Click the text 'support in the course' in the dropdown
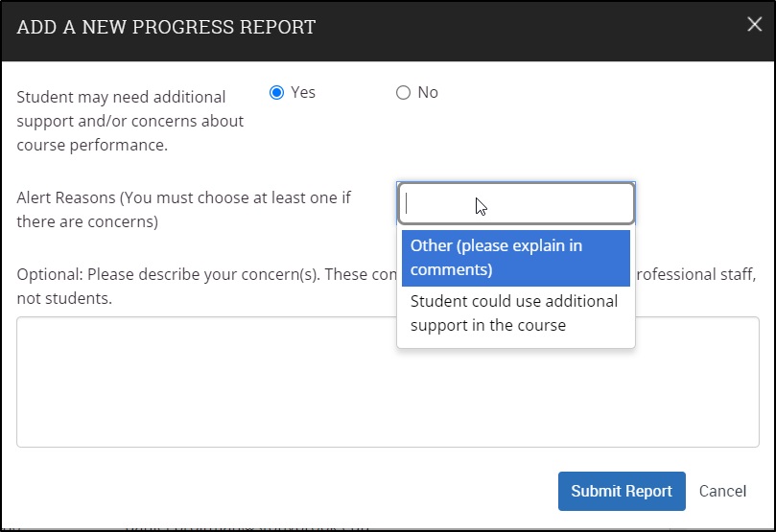The image size is (776, 532). pos(488,326)
